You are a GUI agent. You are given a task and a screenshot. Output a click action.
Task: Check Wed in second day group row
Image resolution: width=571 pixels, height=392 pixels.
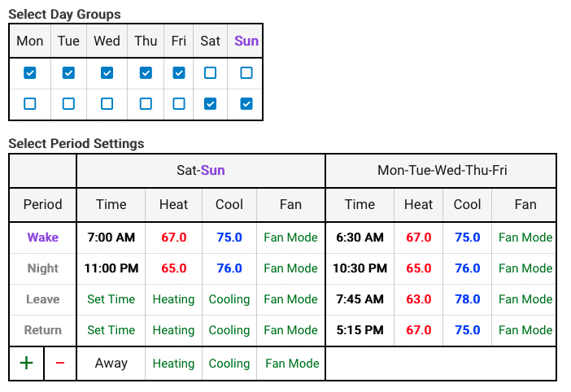[107, 104]
